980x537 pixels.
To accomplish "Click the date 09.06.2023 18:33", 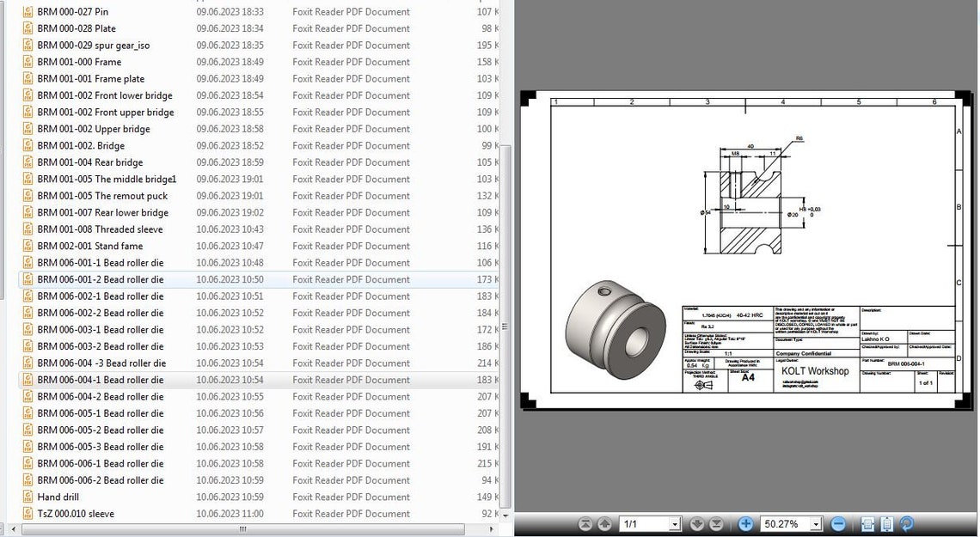I will coord(230,11).
